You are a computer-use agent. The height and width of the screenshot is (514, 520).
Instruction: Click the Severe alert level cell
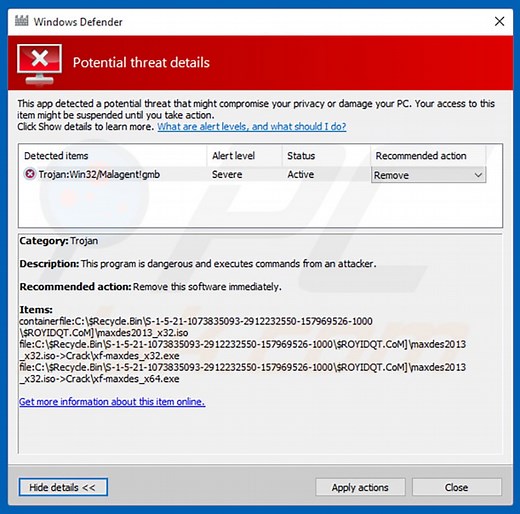point(227,174)
